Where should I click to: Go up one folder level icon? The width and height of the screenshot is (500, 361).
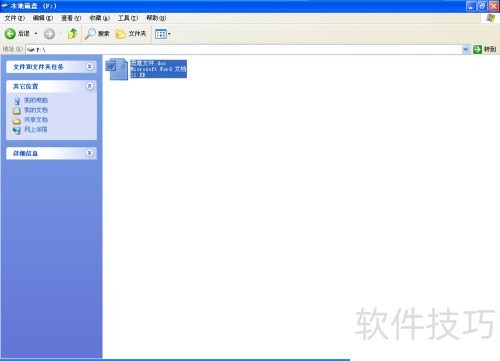click(x=72, y=34)
